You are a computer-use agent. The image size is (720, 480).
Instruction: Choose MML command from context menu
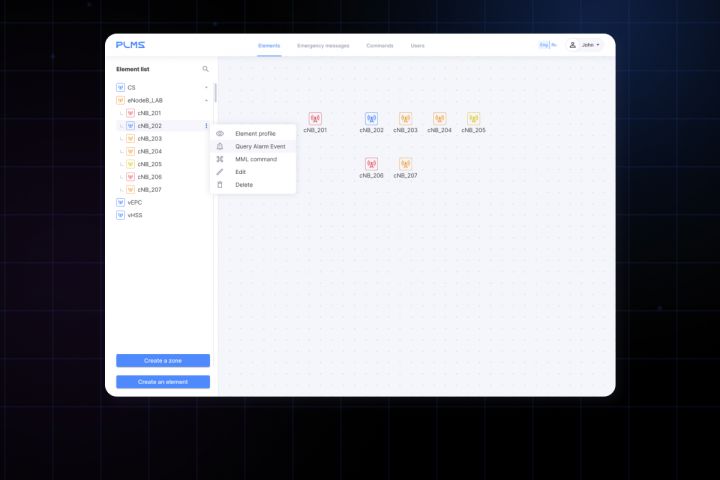(x=253, y=159)
